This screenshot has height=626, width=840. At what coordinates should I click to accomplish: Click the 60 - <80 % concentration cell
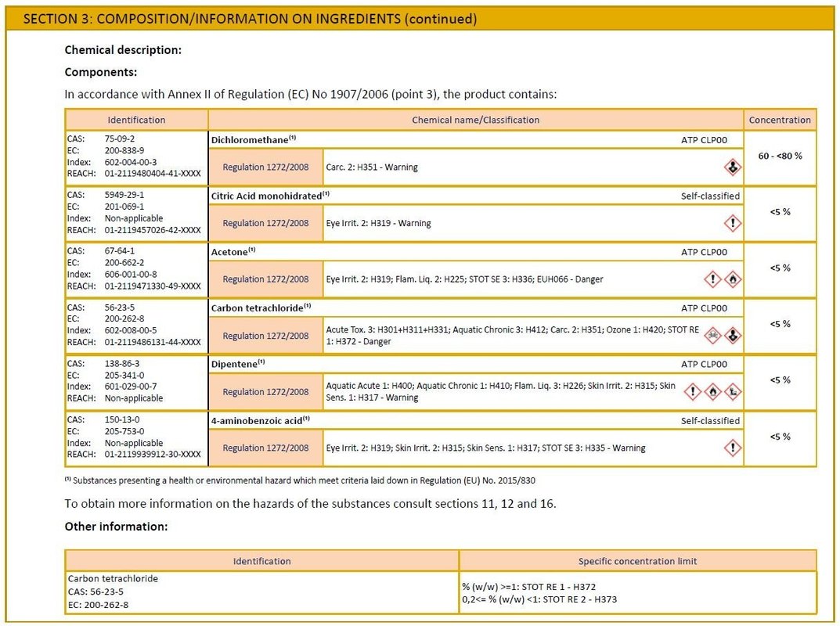tap(780, 156)
